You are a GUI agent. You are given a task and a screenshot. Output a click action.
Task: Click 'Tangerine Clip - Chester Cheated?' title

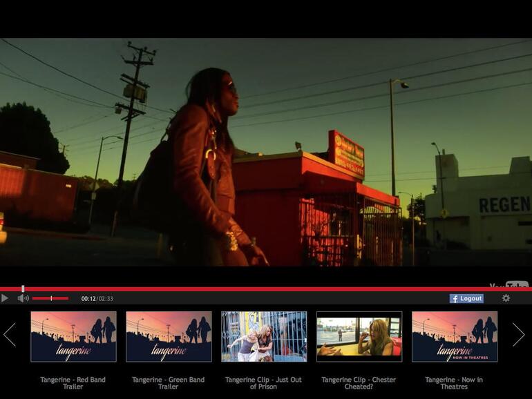(x=359, y=383)
